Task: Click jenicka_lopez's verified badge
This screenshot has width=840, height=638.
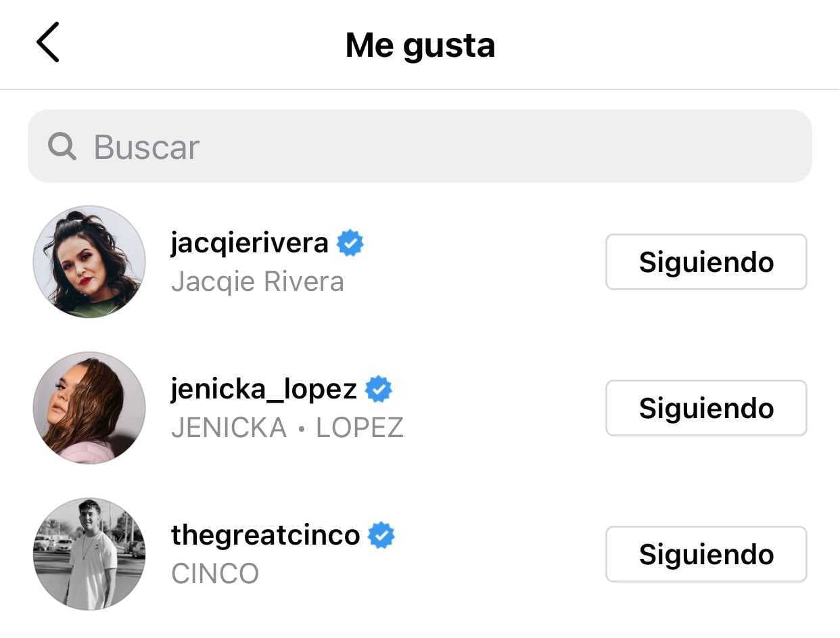Action: click(x=379, y=388)
